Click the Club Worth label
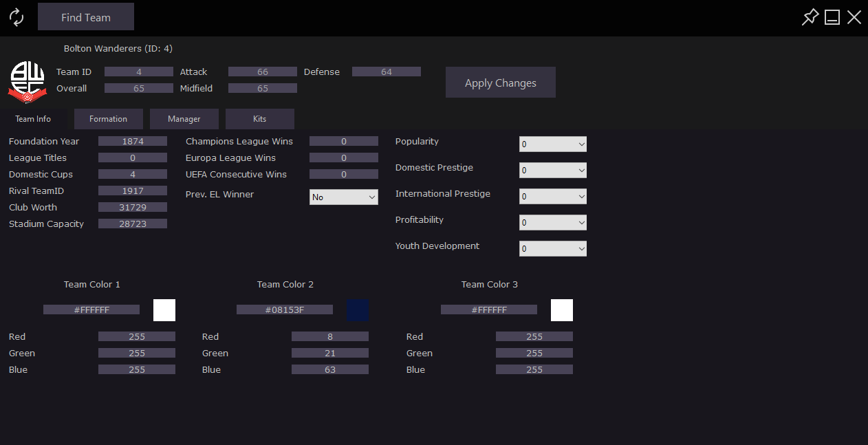The width and height of the screenshot is (868, 445). point(33,207)
